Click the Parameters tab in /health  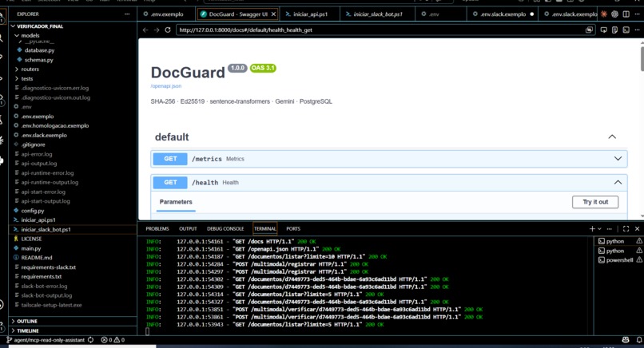click(176, 202)
